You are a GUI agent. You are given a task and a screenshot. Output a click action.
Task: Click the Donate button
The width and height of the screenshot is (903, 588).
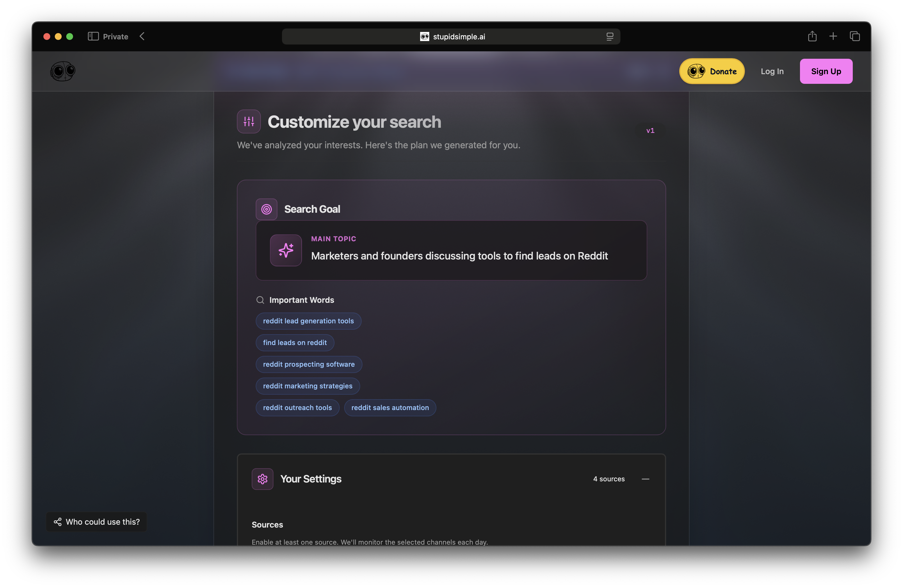coord(711,71)
